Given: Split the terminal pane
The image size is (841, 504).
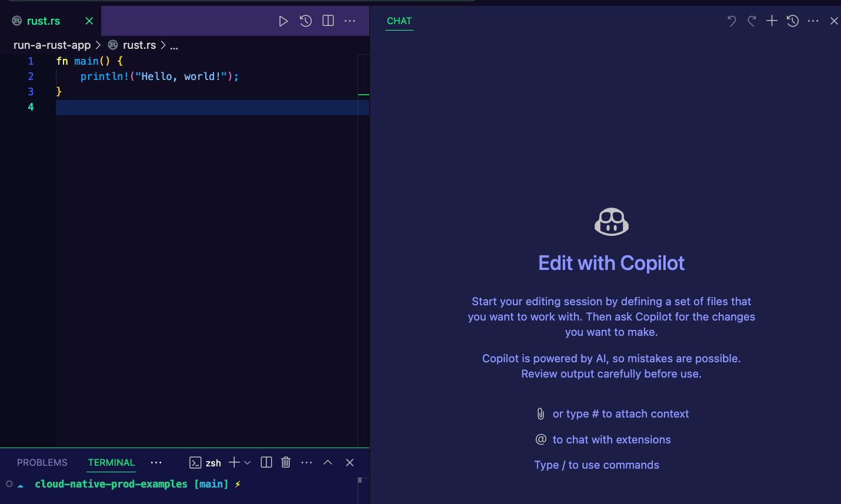Looking at the screenshot, I should (x=266, y=462).
